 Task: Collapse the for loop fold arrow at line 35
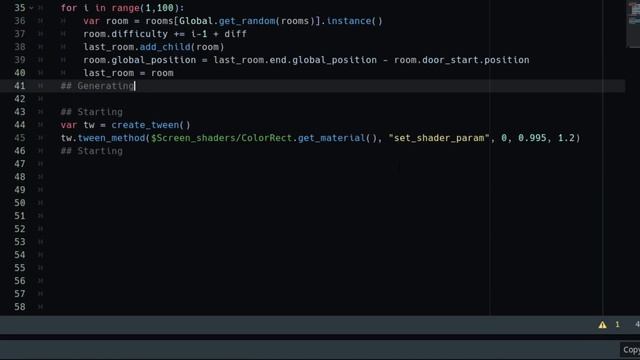(x=31, y=8)
